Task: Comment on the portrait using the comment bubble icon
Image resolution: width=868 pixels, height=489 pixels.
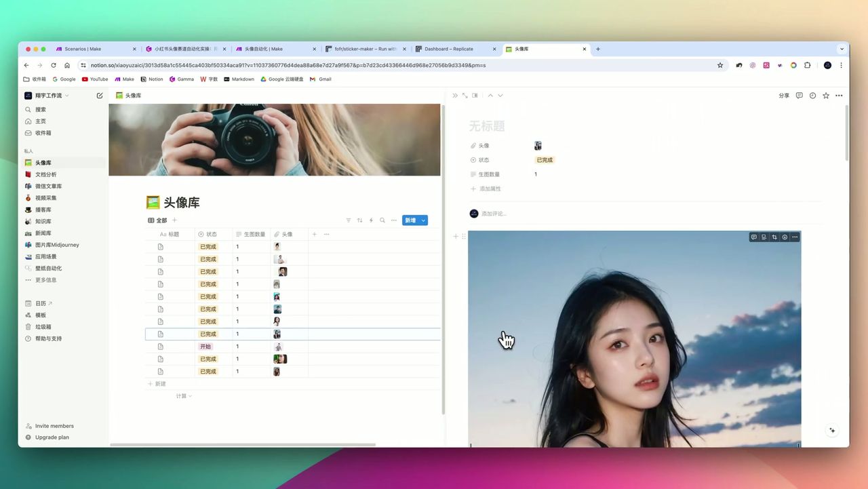Action: (x=753, y=237)
